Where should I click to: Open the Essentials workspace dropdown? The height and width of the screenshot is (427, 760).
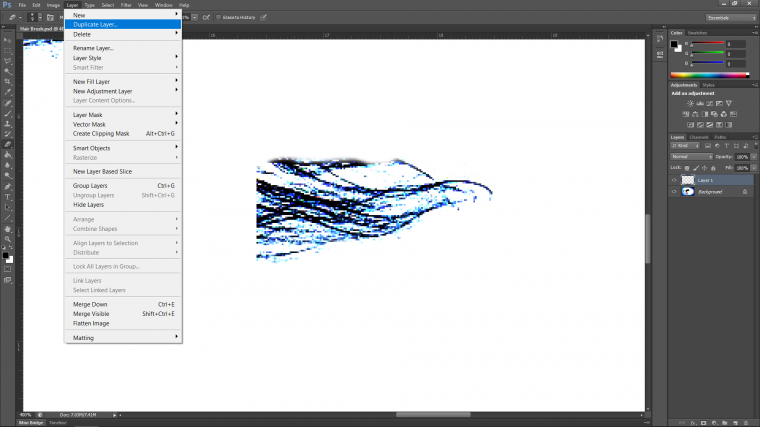pos(730,18)
